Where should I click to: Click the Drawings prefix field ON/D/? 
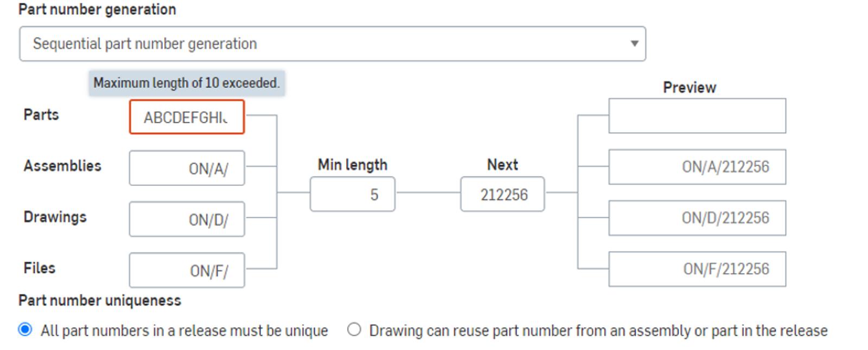[x=187, y=219]
